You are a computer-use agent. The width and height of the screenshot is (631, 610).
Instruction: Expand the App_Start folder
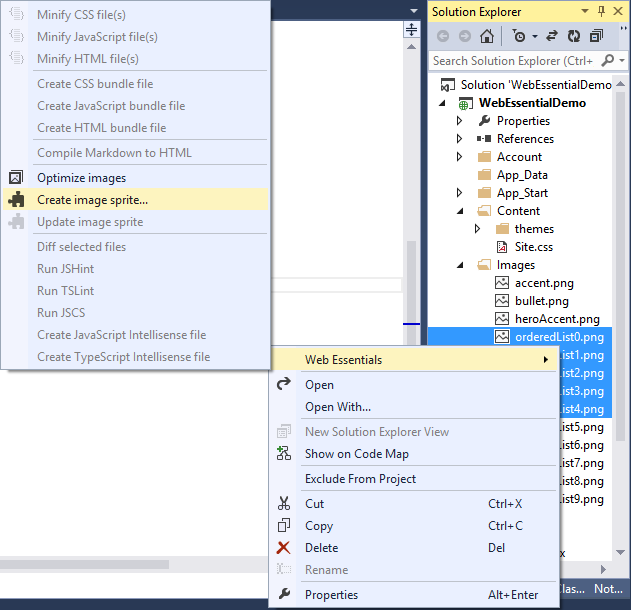pos(459,193)
